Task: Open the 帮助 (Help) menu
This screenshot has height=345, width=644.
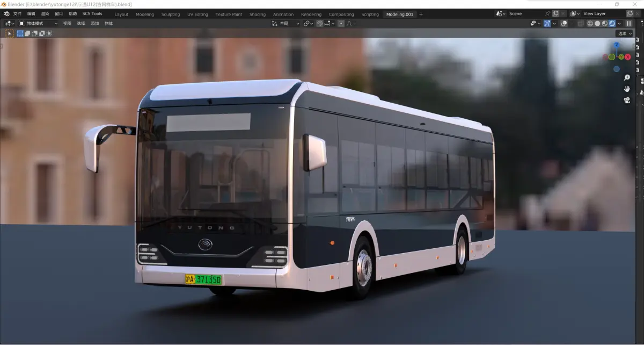Action: 73,14
